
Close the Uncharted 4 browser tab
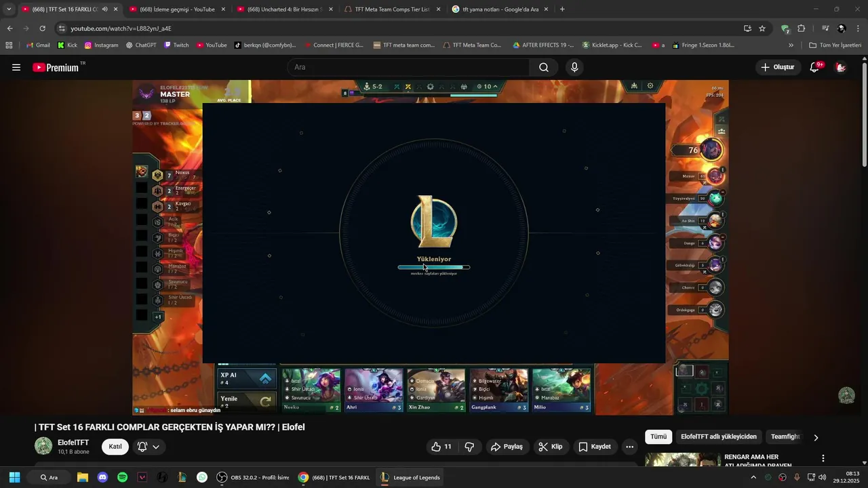331,9
